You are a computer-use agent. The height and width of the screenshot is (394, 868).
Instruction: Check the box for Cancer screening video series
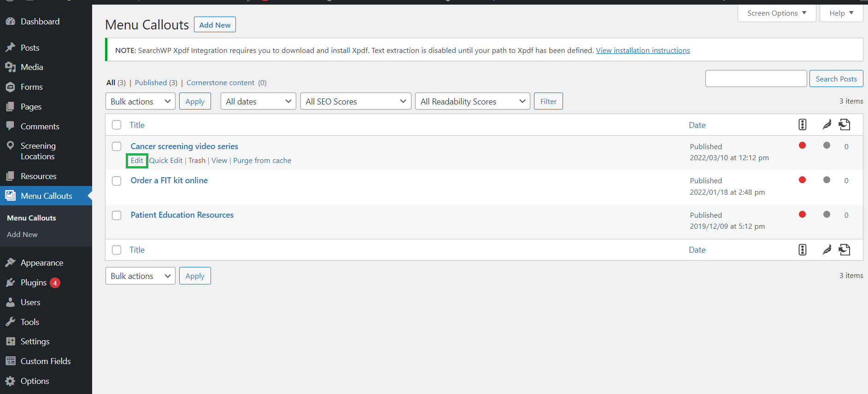tap(117, 146)
